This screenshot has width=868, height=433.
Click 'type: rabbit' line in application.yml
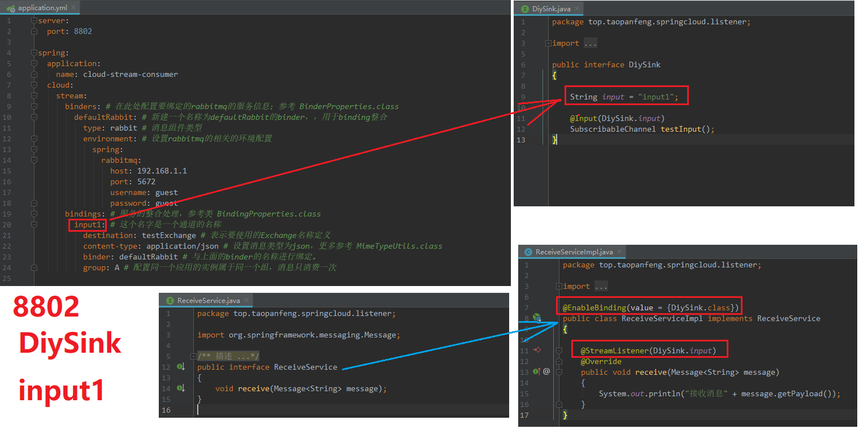pos(110,128)
